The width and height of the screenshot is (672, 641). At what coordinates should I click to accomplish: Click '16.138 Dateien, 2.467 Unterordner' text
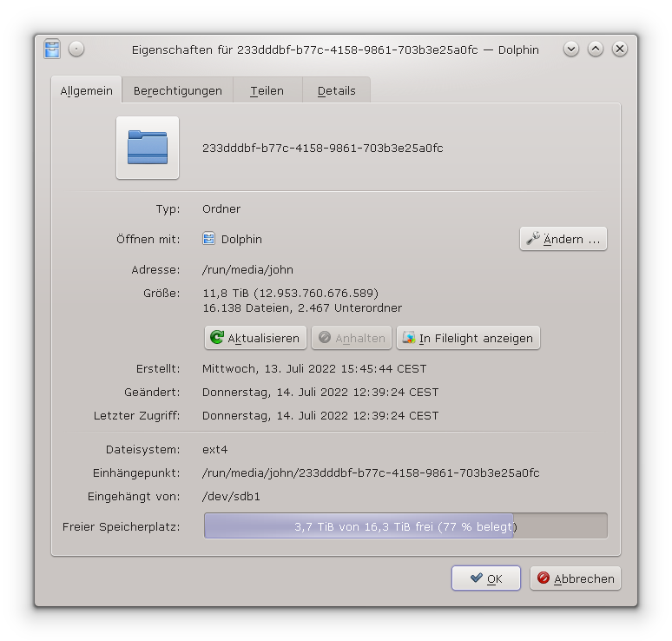(302, 307)
